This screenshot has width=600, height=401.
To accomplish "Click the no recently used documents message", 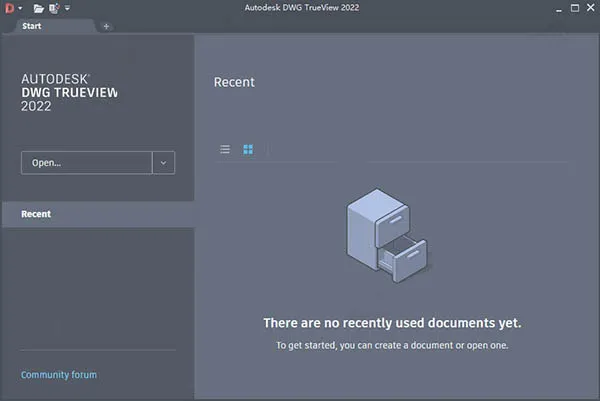I will click(392, 323).
